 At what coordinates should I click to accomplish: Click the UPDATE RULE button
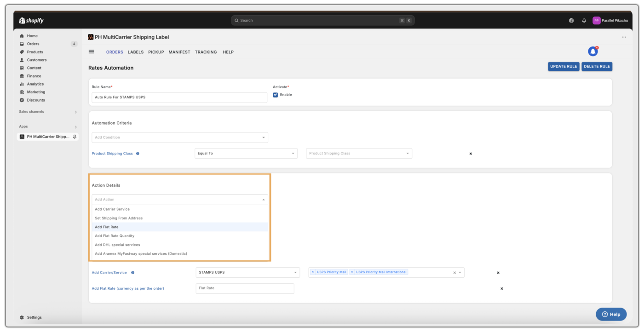(x=563, y=66)
